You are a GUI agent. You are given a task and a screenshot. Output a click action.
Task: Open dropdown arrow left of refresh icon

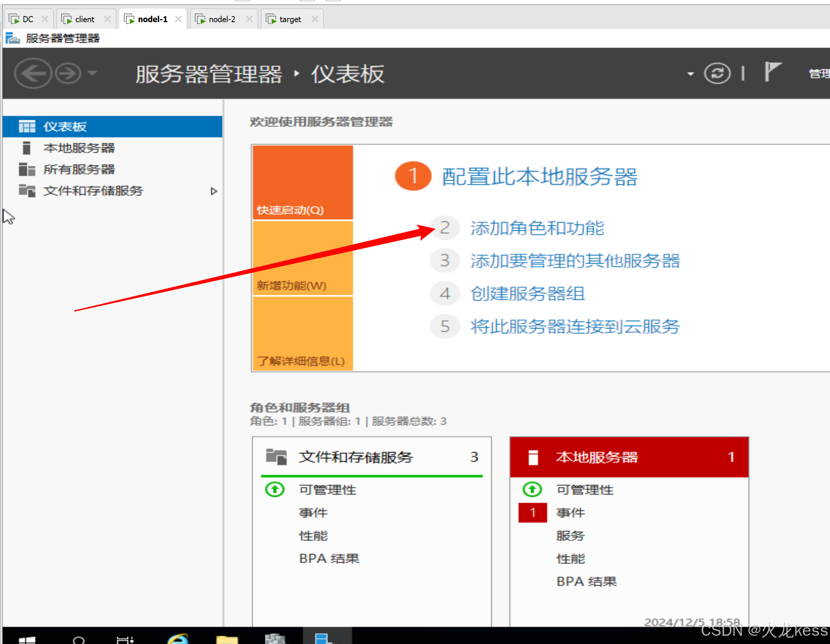click(690, 74)
